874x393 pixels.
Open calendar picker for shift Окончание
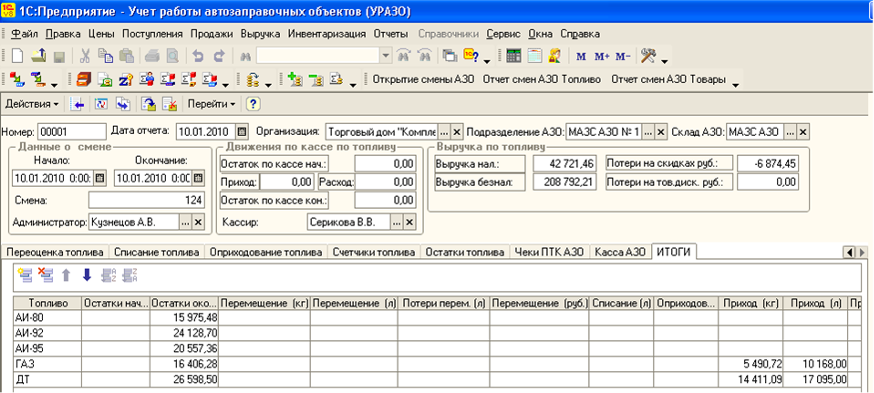(198, 179)
